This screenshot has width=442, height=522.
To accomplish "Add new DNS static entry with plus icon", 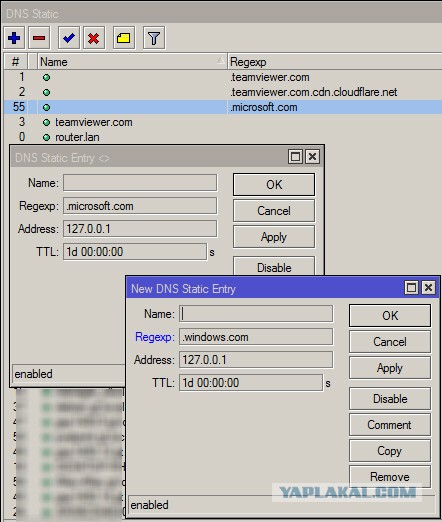I will pos(14,38).
